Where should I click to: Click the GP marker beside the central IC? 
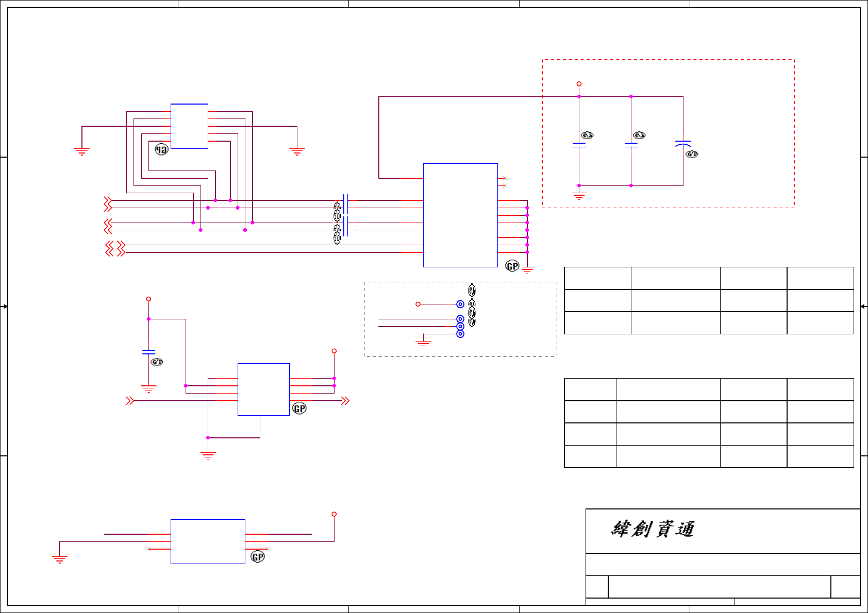pos(512,266)
